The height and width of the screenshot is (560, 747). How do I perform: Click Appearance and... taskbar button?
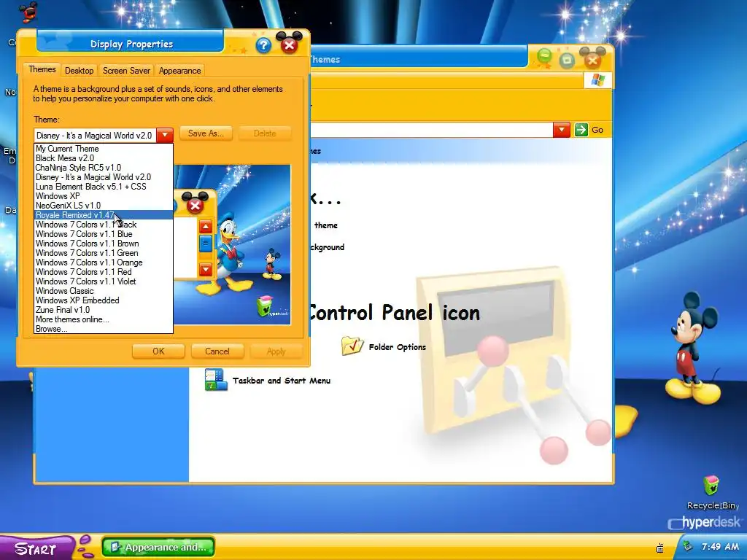coord(158,547)
